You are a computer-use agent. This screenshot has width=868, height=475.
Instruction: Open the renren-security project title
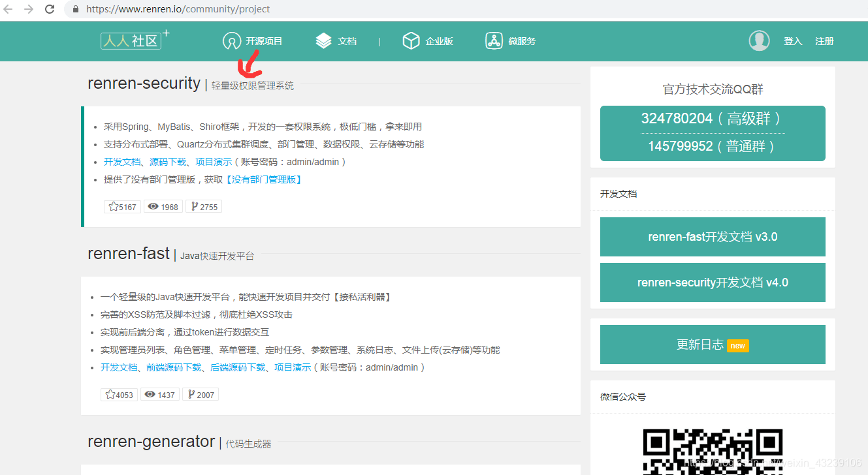[144, 83]
